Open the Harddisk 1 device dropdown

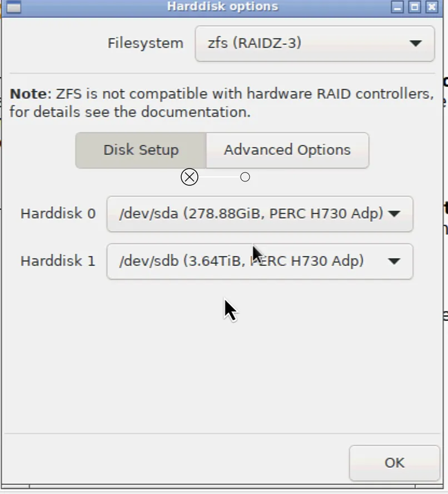260,261
